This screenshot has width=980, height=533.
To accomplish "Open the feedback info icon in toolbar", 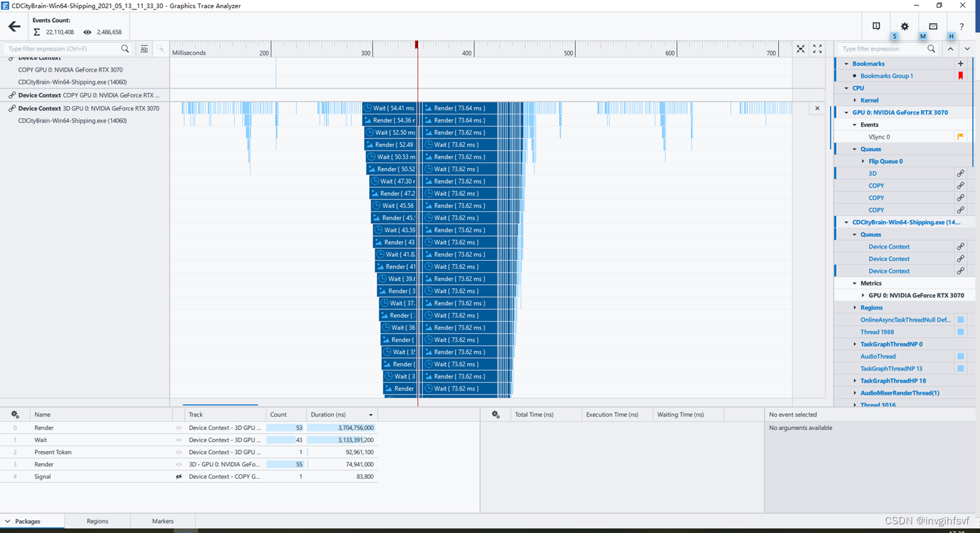I will [876, 26].
